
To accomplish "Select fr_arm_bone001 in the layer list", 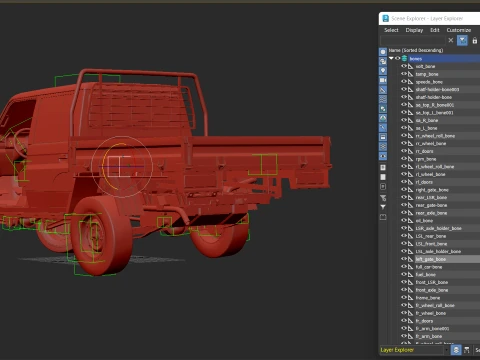I will pyautogui.click(x=432, y=328).
